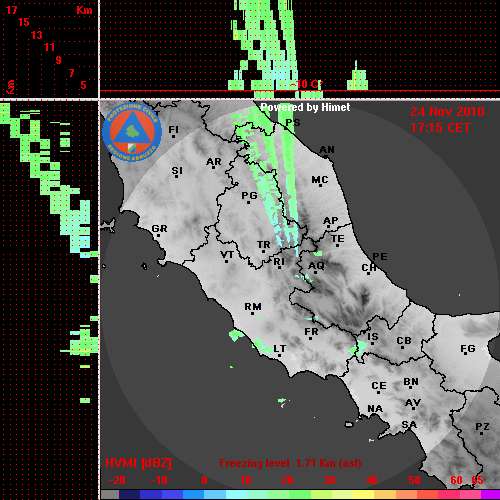Click the TE city label
Image resolution: width=500 pixels, height=500 pixels.
338,239
